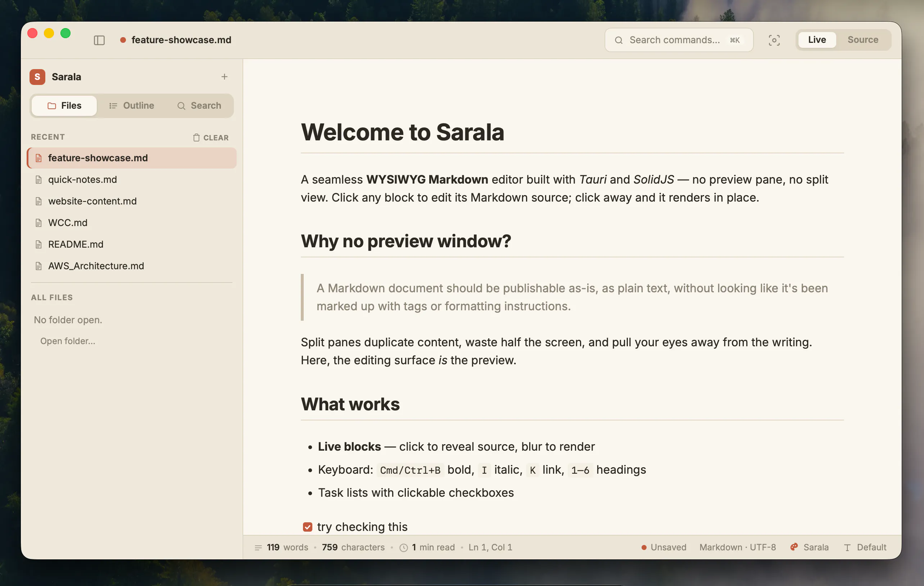This screenshot has width=924, height=586.
Task: Click the Welcome to Sarala heading
Action: pos(403,132)
